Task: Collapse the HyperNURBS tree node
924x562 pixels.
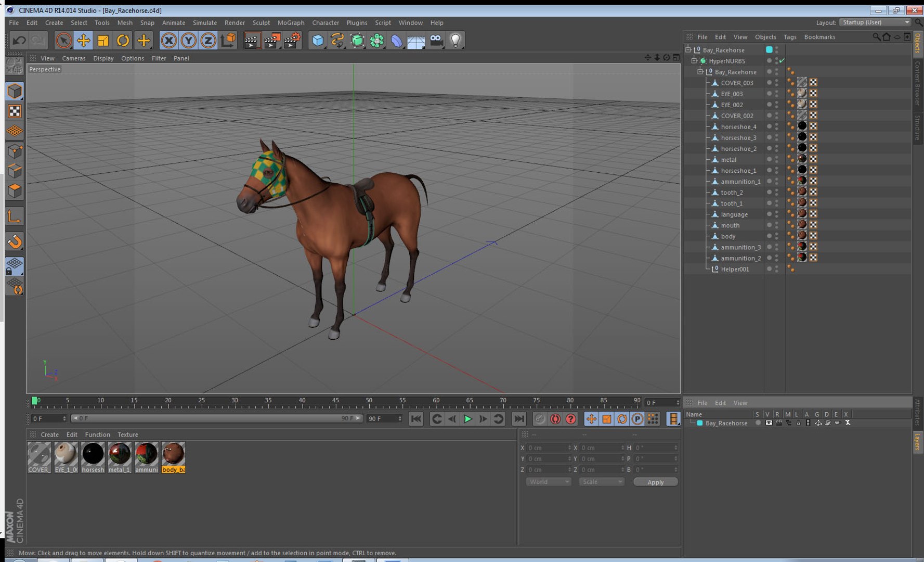Action: point(694,61)
